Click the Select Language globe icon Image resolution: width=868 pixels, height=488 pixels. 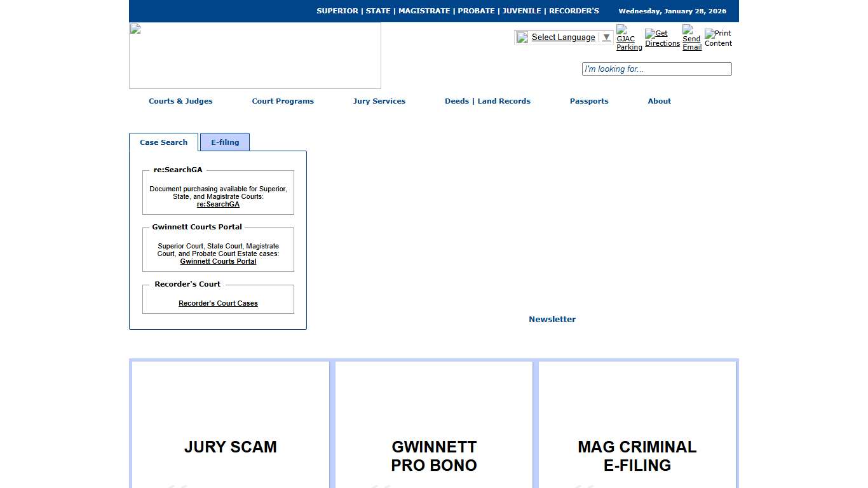click(x=522, y=37)
